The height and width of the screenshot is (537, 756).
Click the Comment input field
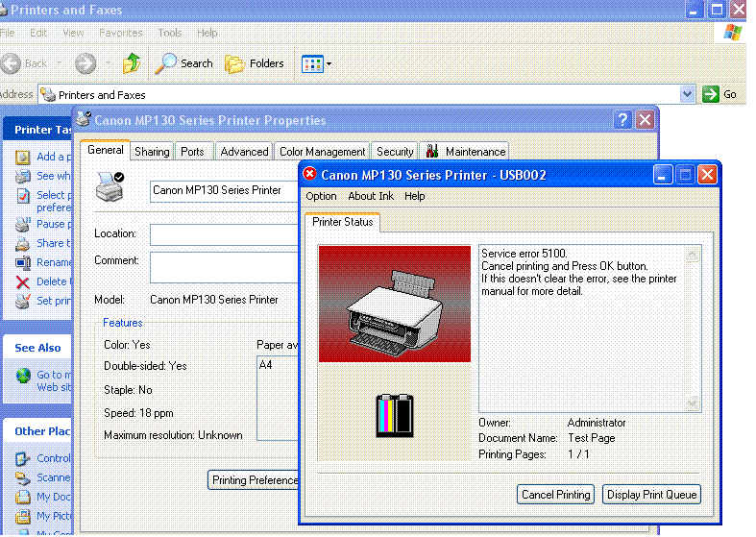(224, 267)
